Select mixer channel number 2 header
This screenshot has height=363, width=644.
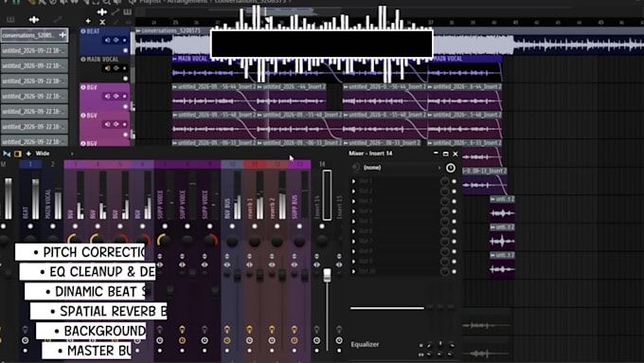pos(53,164)
